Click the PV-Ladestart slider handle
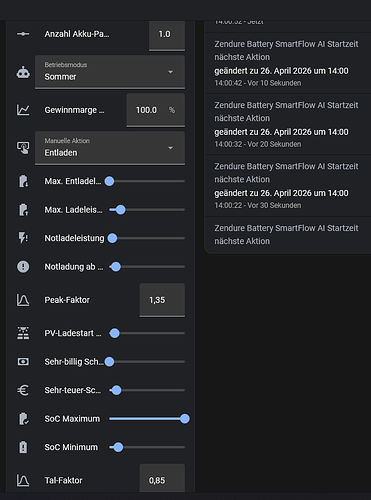Screen dimensions: 371x500 pyautogui.click(x=115, y=333)
